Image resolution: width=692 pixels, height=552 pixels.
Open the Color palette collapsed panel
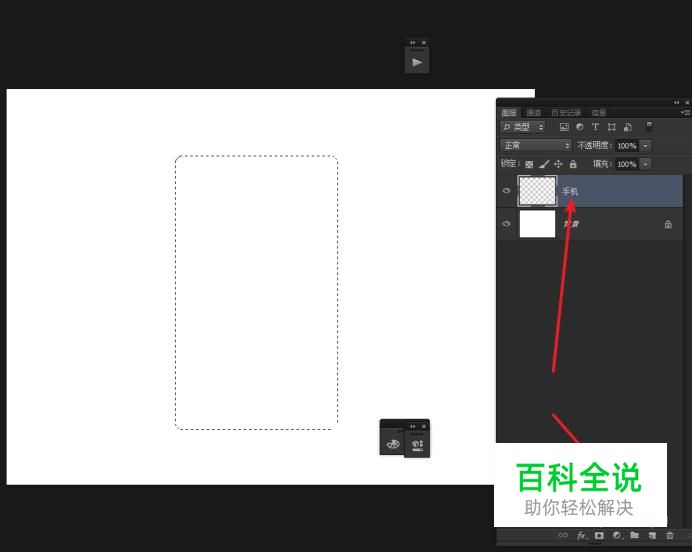(x=393, y=443)
